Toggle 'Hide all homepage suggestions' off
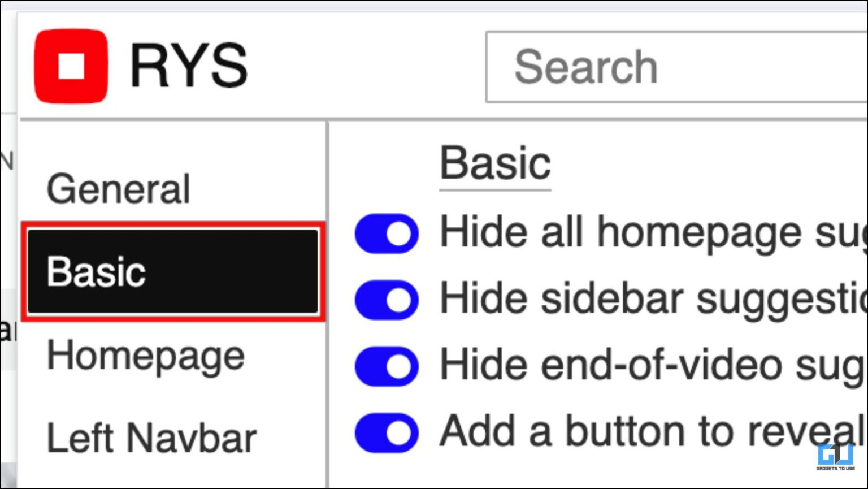Screen dimensions: 868x489 [x=386, y=233]
